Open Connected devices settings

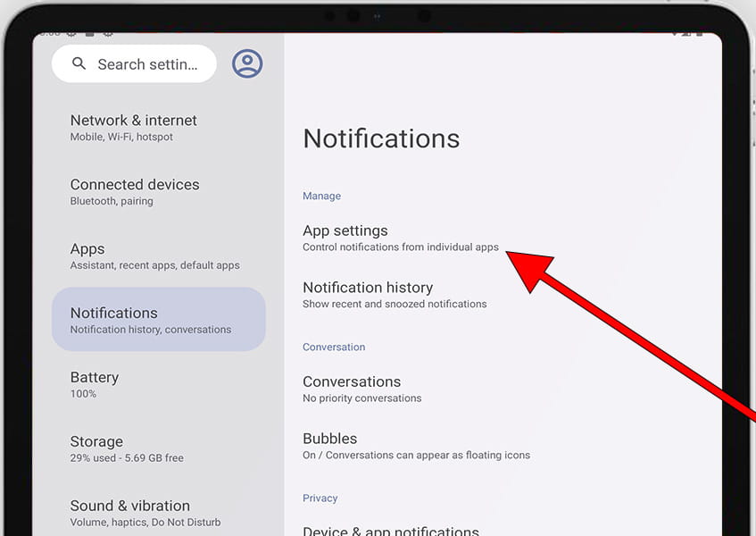pyautogui.click(x=158, y=191)
